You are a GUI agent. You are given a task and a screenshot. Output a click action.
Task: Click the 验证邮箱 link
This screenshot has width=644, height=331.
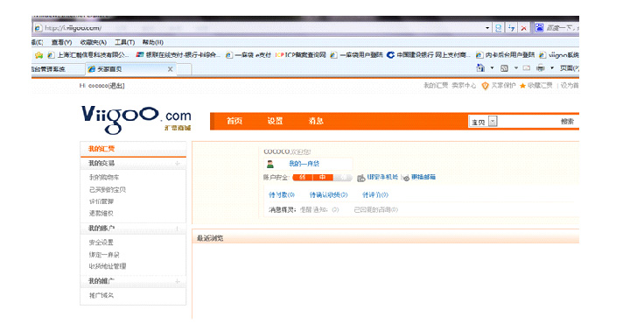[423, 177]
